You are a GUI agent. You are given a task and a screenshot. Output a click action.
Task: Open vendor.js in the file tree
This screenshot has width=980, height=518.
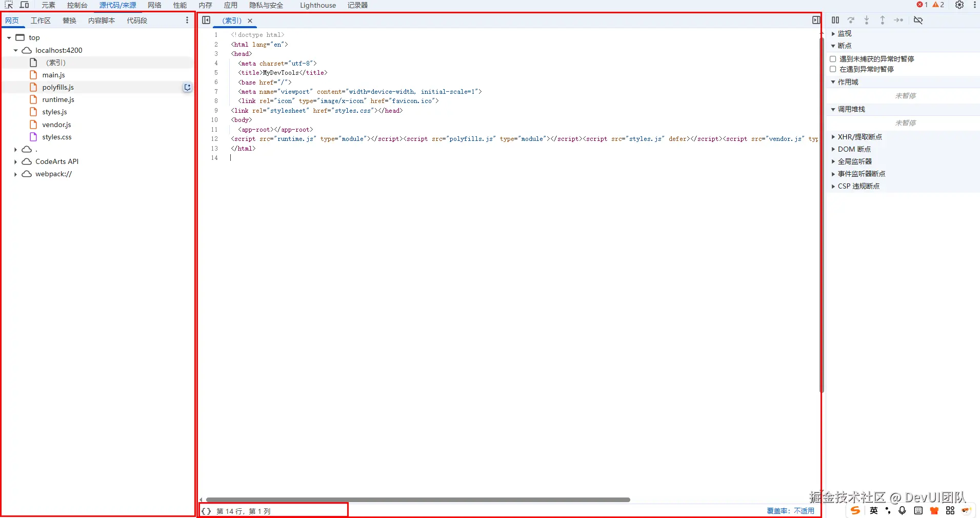point(57,125)
